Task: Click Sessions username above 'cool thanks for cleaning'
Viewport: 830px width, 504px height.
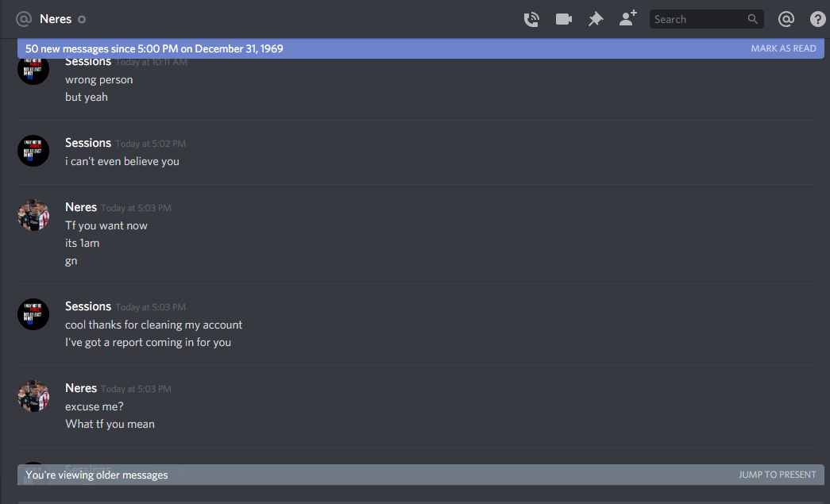Action: pos(88,306)
